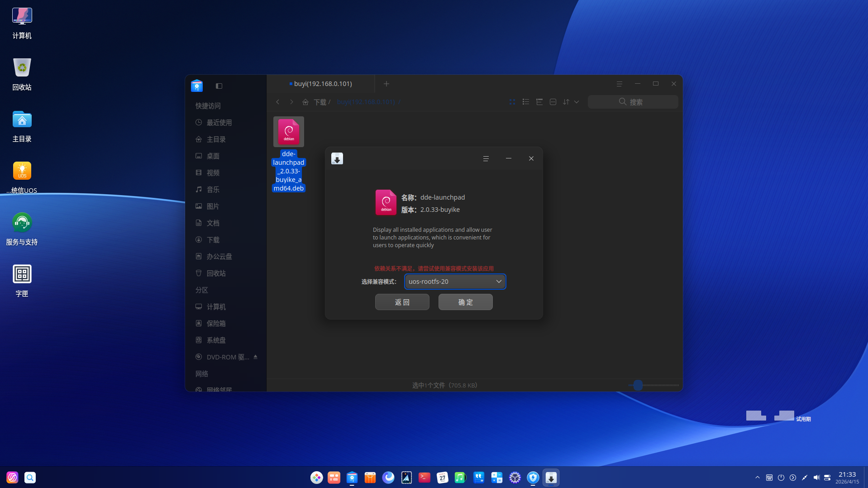Open 音乐 in the sidebar
Image resolution: width=868 pixels, height=488 pixels.
click(225, 190)
